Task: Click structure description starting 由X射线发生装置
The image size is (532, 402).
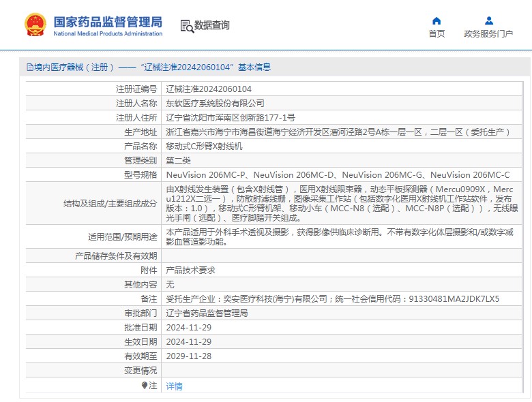Action: tap(342, 203)
